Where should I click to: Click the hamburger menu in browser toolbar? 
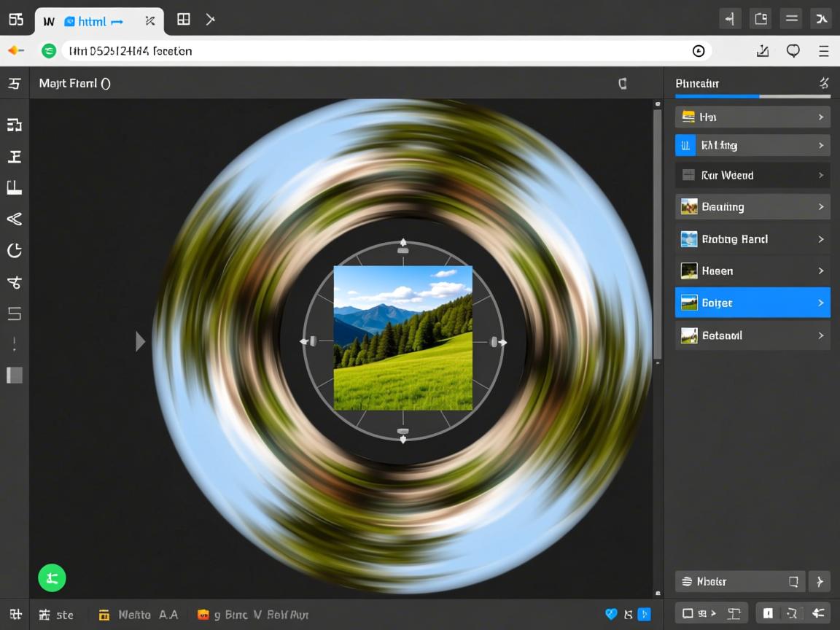tap(823, 51)
